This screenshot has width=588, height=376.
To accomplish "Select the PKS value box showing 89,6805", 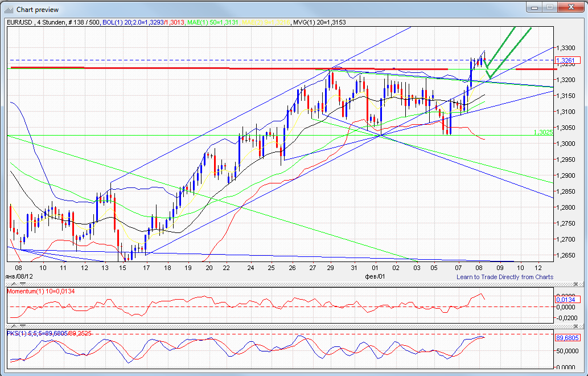I will [568, 337].
